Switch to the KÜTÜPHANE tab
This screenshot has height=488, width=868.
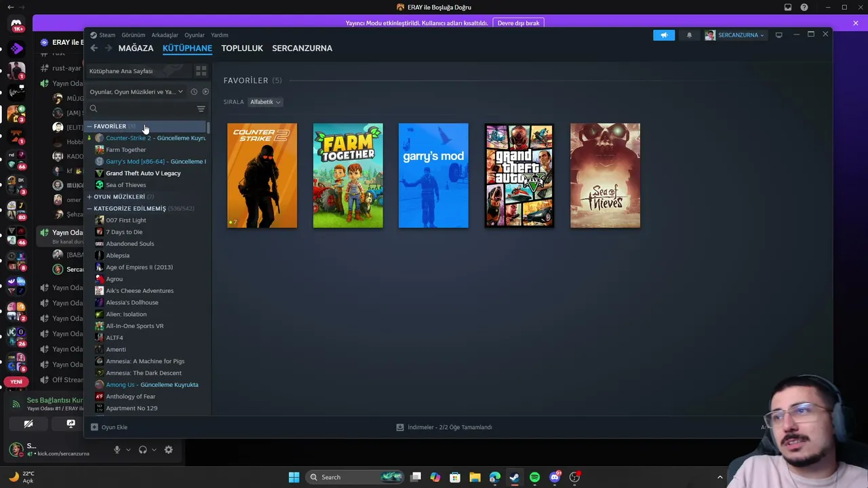187,48
